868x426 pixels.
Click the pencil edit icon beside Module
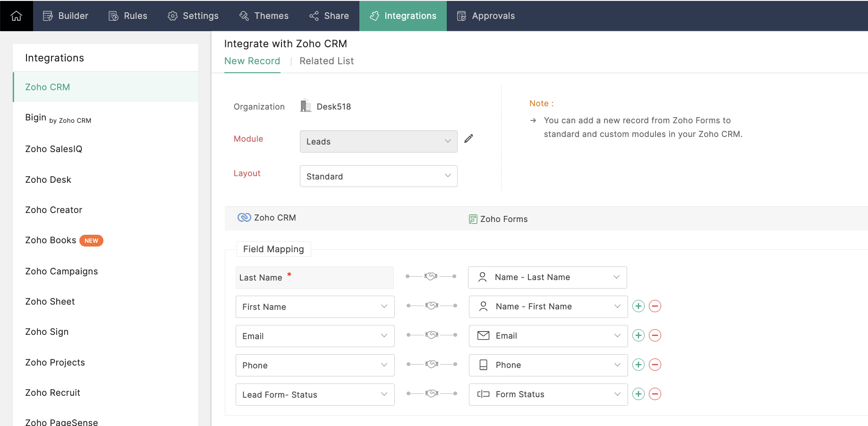point(468,138)
